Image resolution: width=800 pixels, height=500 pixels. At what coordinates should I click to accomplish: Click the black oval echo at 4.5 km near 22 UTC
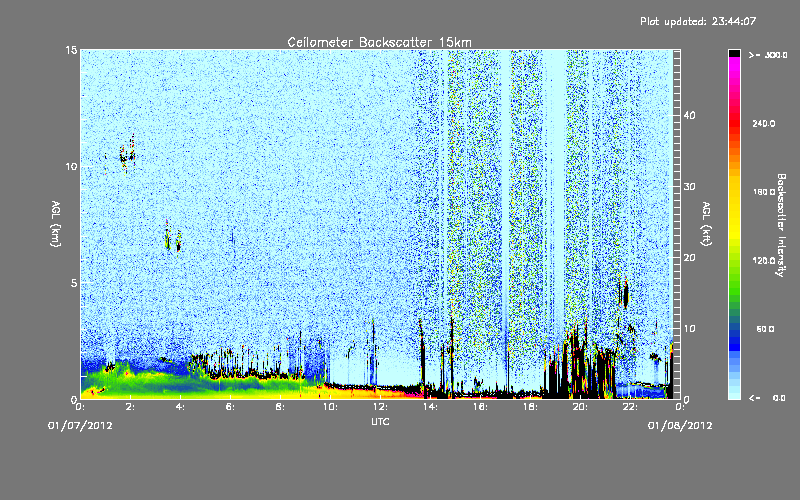(x=625, y=295)
